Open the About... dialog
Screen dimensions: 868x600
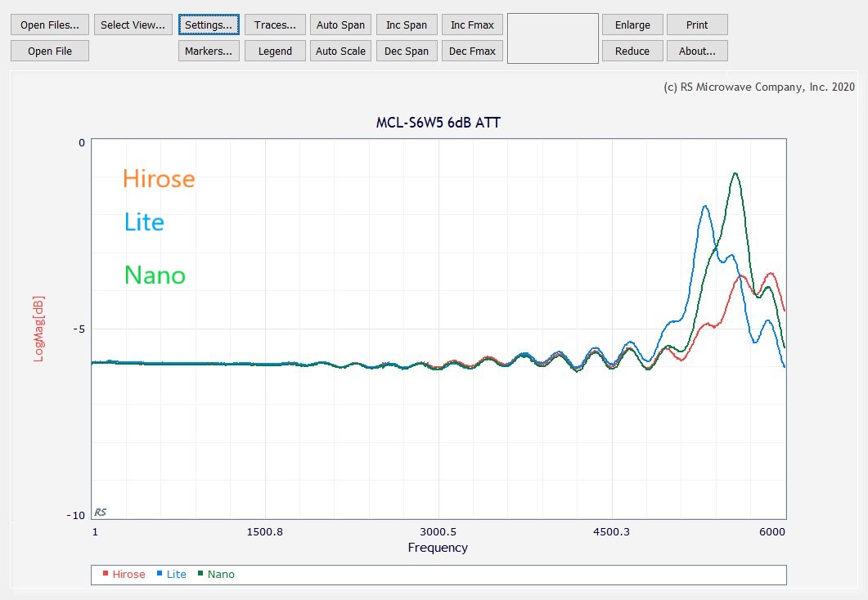(697, 51)
